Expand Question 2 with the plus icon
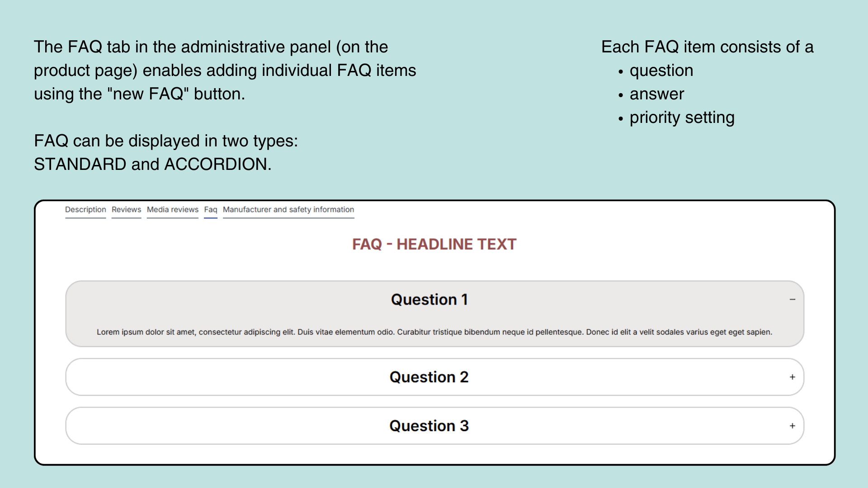Image resolution: width=868 pixels, height=488 pixels. pyautogui.click(x=793, y=377)
